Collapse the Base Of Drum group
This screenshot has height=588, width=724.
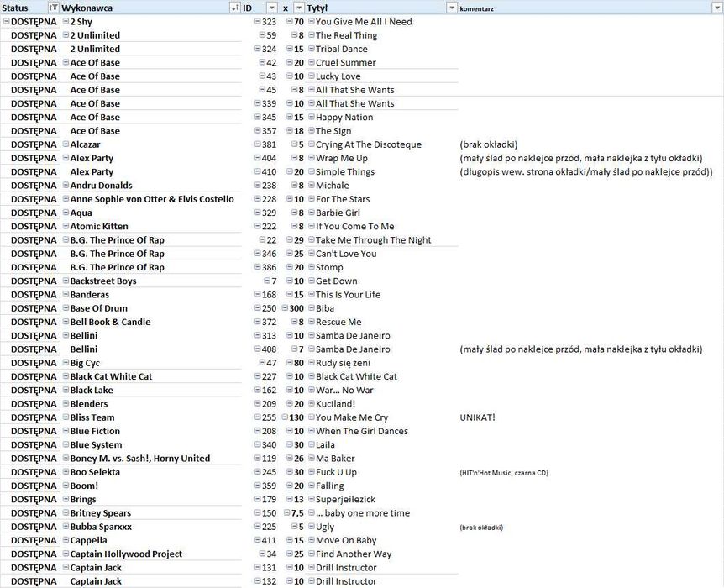(66, 308)
